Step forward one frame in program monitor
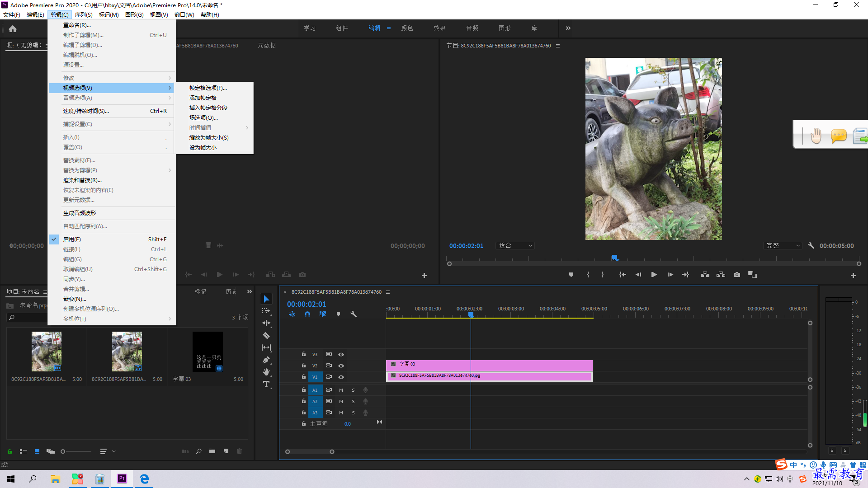 (x=670, y=275)
